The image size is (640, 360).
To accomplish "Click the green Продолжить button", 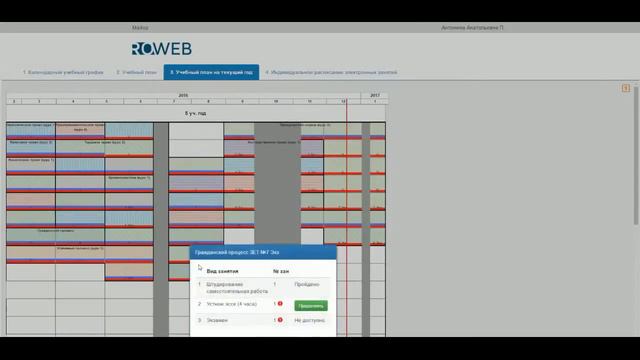I will point(311,306).
